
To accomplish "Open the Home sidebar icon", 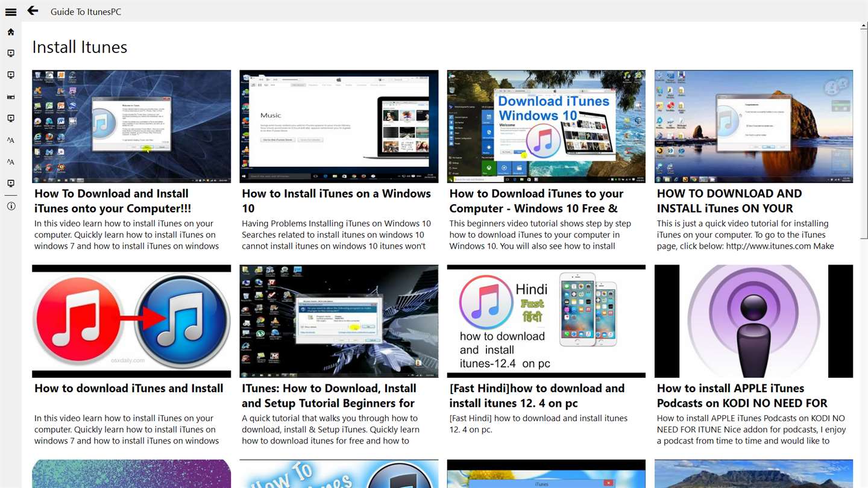I will click(11, 32).
